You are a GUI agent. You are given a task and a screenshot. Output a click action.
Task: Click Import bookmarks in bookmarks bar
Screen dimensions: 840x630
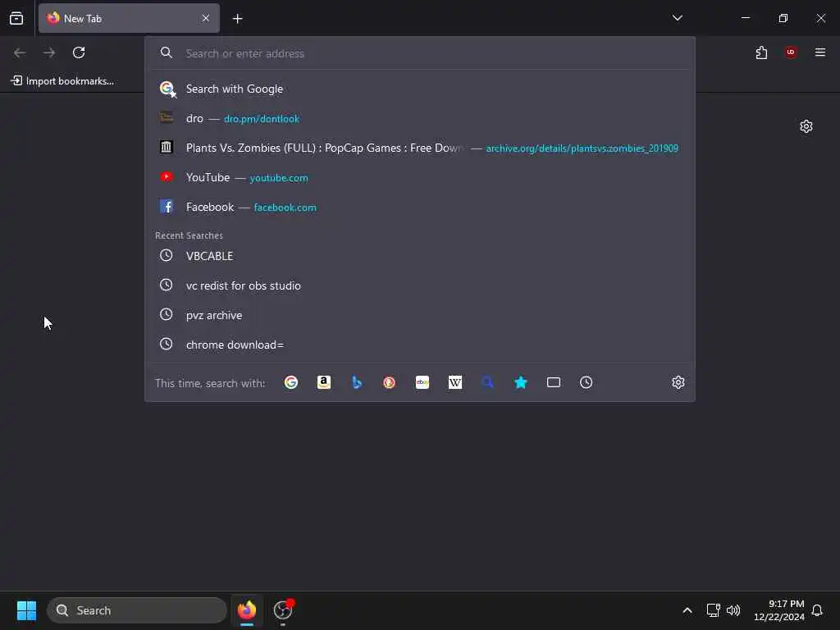point(62,81)
